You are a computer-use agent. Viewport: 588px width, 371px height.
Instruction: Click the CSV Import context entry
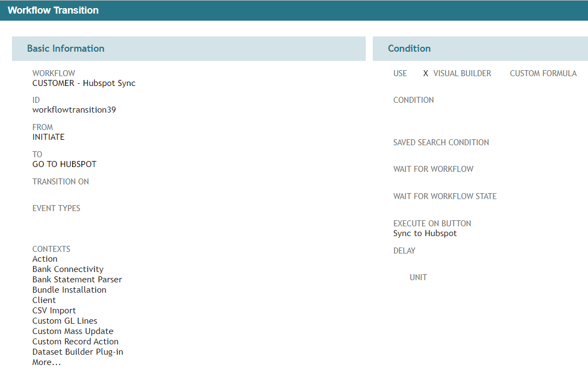(x=54, y=311)
